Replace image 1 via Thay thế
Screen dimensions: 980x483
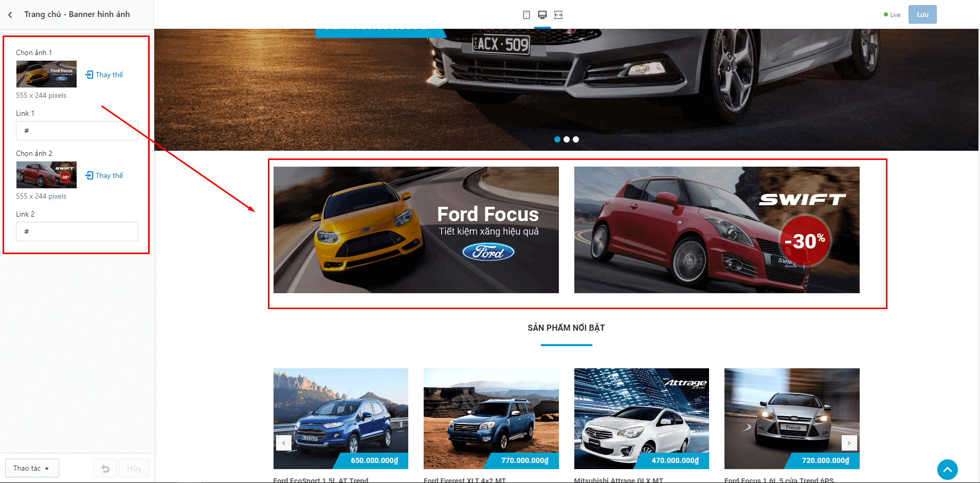104,75
